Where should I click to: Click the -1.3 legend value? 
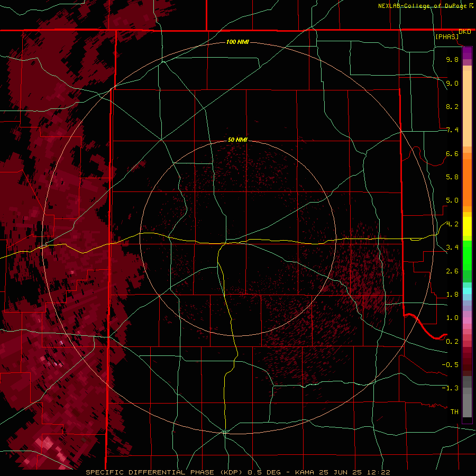click(450, 388)
